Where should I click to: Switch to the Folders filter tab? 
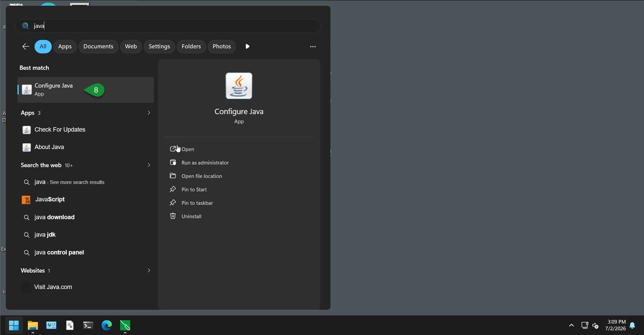[x=191, y=47]
